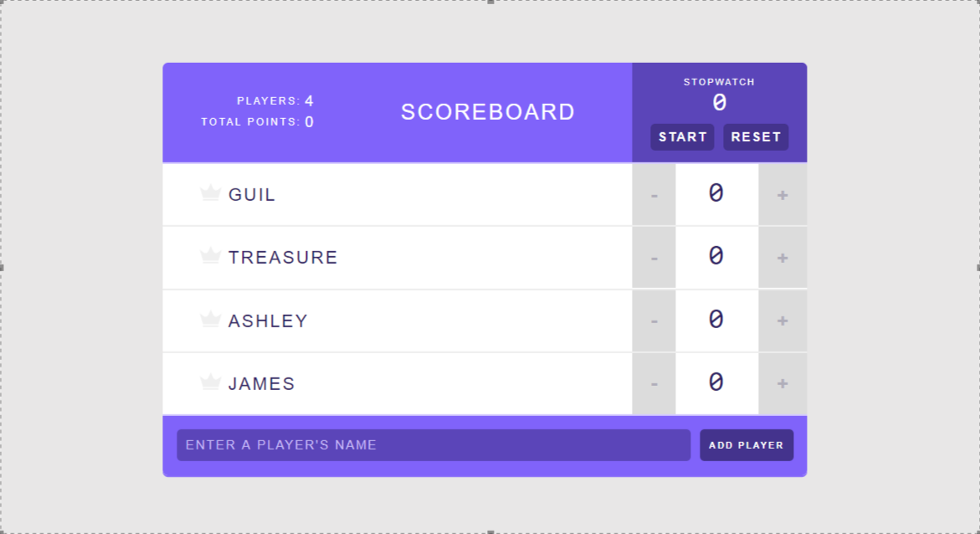Select the player name Guil
The width and height of the screenshot is (980, 534).
251,194
